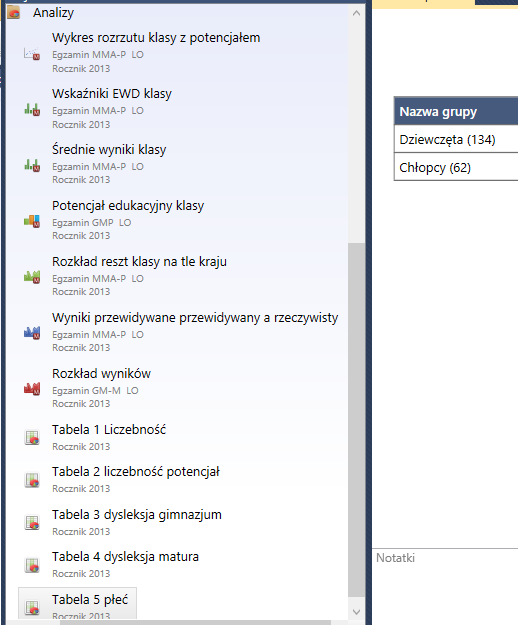Open Tabela 3 dysleksja gimnazjum
Image resolution: width=518 pixels, height=625 pixels.
pos(137,515)
